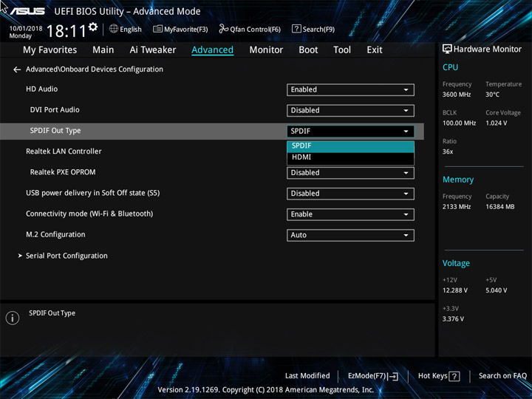Switch to the Monitor tab
This screenshot has height=399, width=532.
point(266,50)
